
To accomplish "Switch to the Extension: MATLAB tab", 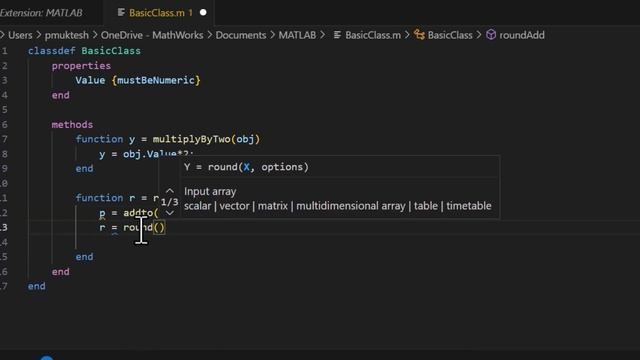I will 41,13.
